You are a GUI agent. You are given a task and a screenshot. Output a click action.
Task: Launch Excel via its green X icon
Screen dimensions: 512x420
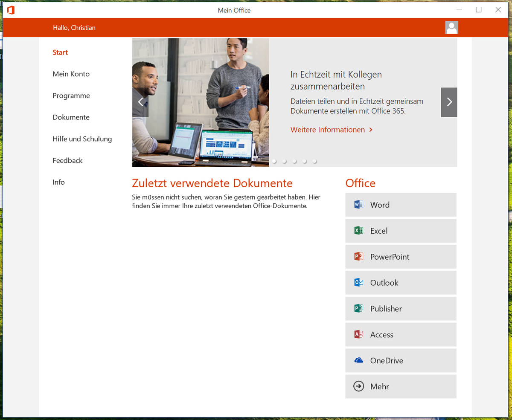point(359,231)
